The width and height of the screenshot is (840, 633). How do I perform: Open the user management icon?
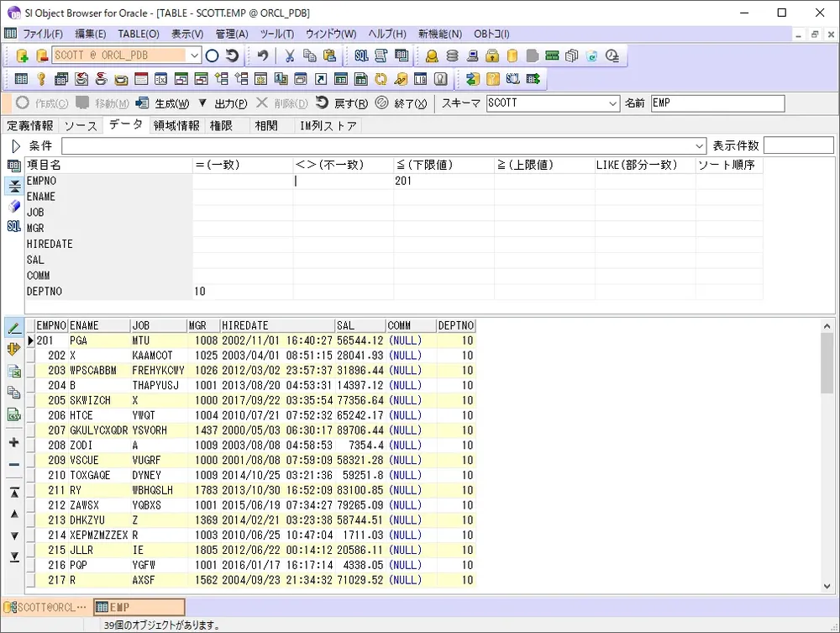pos(432,55)
